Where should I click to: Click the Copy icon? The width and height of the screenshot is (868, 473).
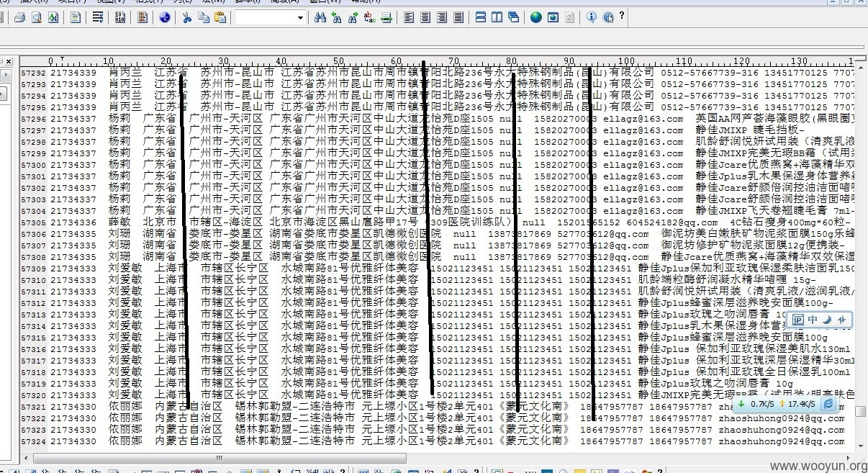[204, 17]
